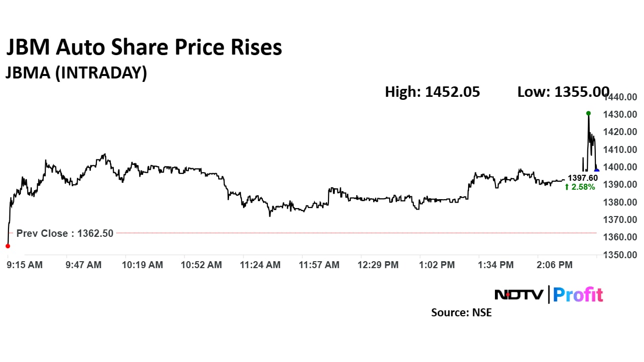Viewport: 644px width, 362px height.
Task: Click the Source: NSE text
Action: [x=461, y=312]
